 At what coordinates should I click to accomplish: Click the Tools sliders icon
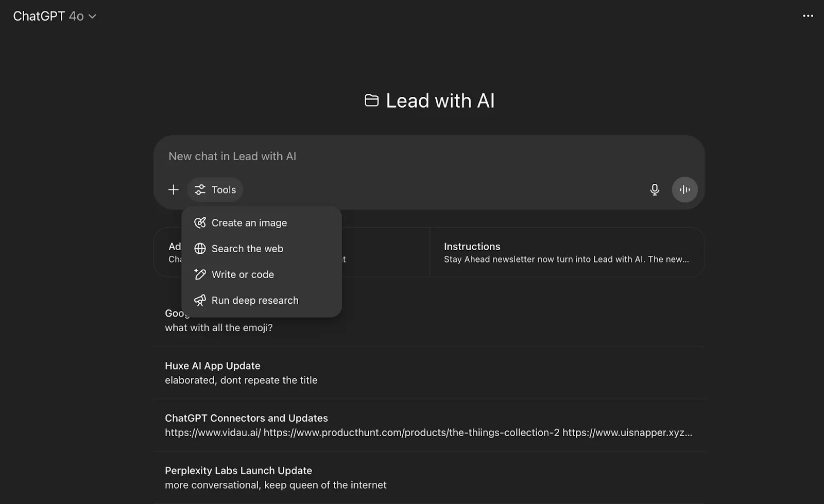pyautogui.click(x=200, y=190)
